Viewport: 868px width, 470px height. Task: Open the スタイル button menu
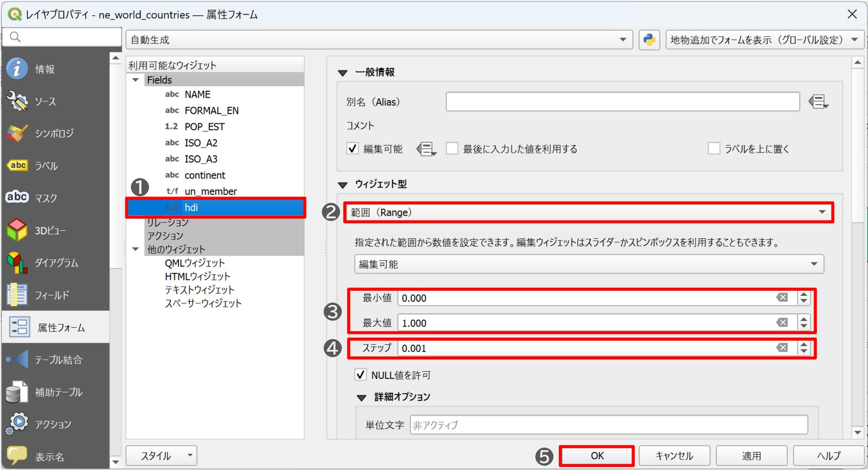click(x=161, y=456)
